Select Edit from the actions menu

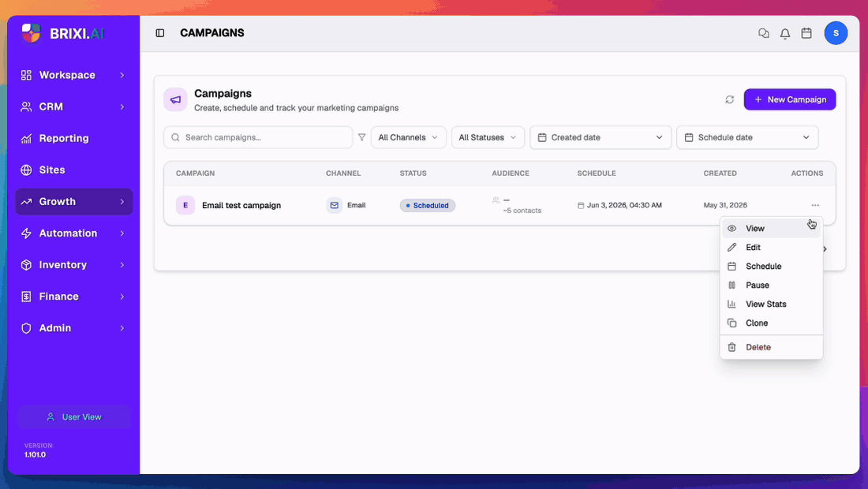click(771, 248)
